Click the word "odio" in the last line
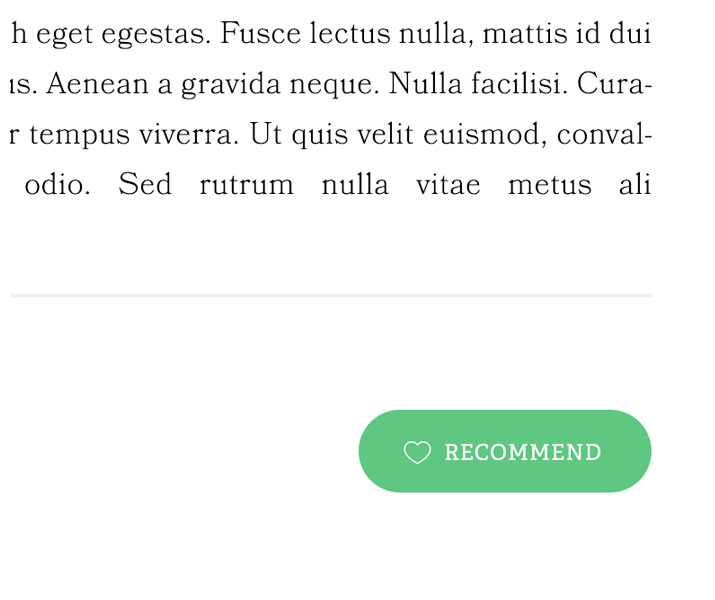715x600 pixels. pos(57,185)
